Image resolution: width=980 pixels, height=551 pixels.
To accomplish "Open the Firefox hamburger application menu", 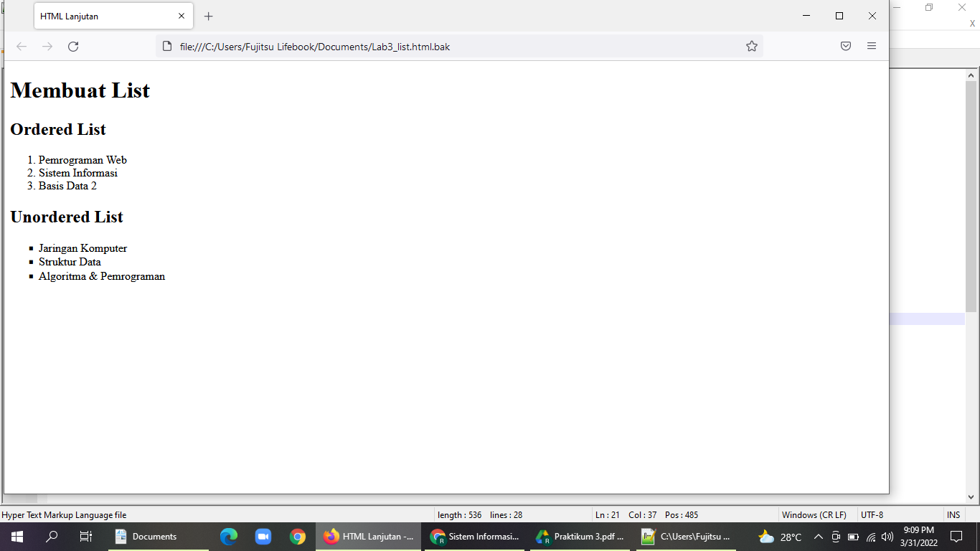I will point(872,47).
